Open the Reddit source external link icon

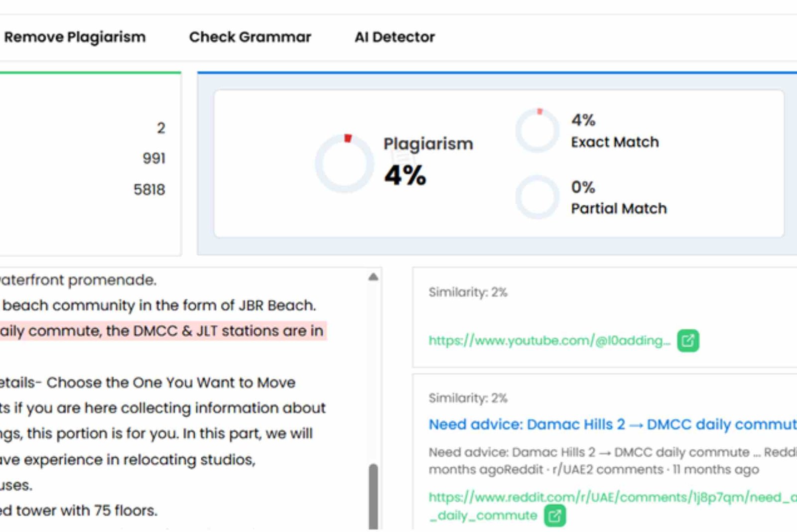pos(555,516)
